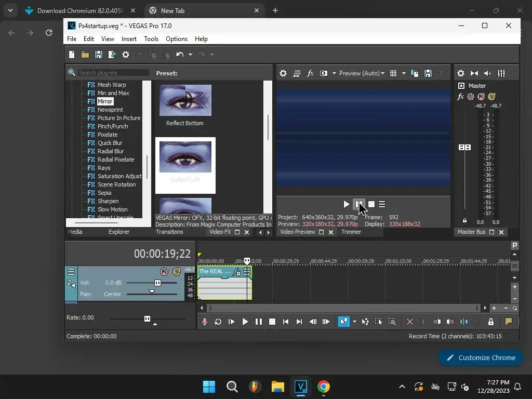The height and width of the screenshot is (399, 532).
Task: Open the undo history dropdown arrow
Action: (x=190, y=55)
